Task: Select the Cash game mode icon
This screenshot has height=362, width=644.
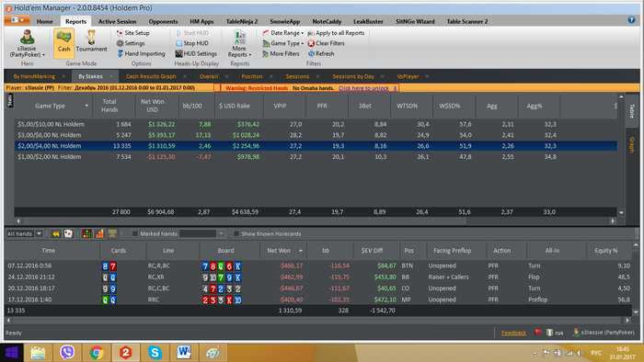Action: (x=63, y=42)
